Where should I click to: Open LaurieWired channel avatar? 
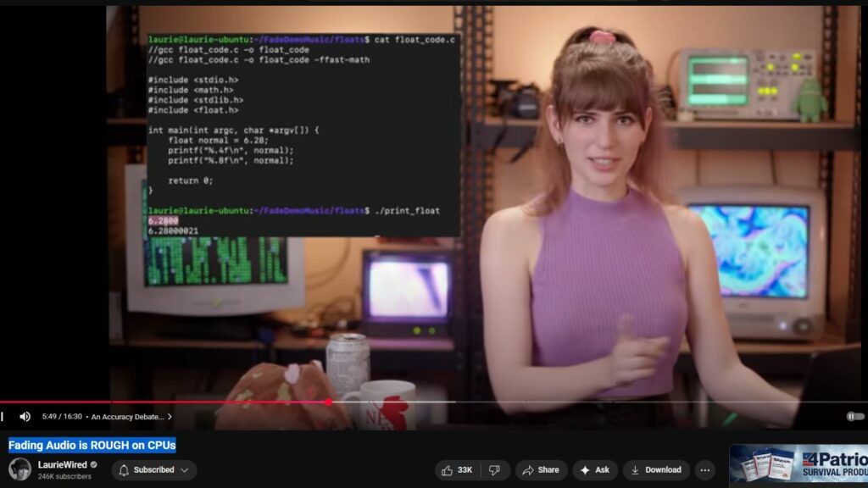tap(19, 469)
